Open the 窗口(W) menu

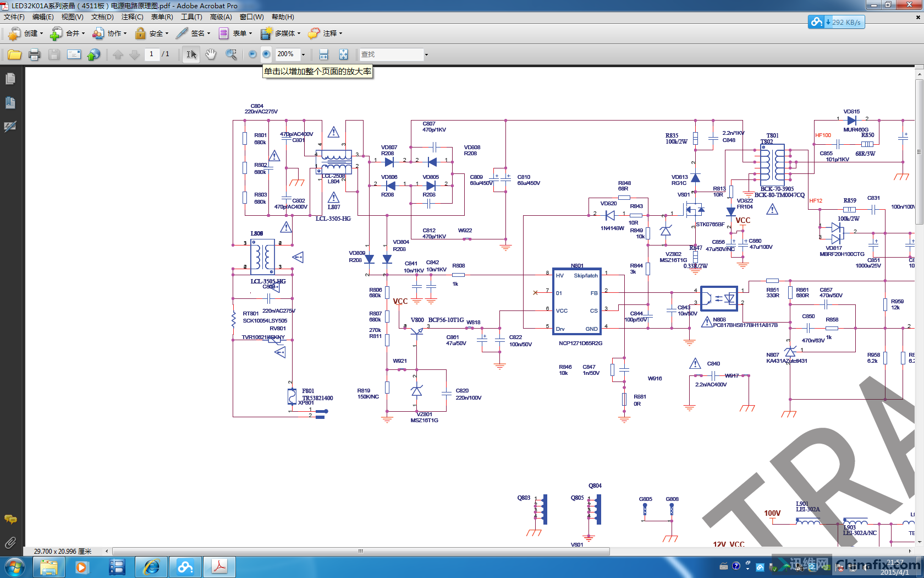tap(251, 17)
